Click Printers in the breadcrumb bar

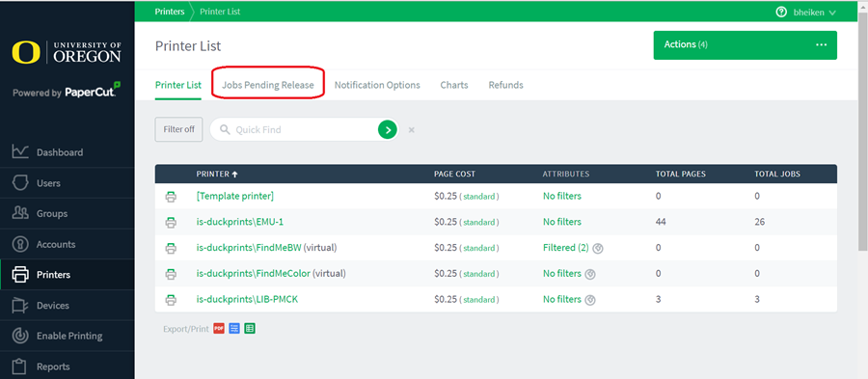170,12
